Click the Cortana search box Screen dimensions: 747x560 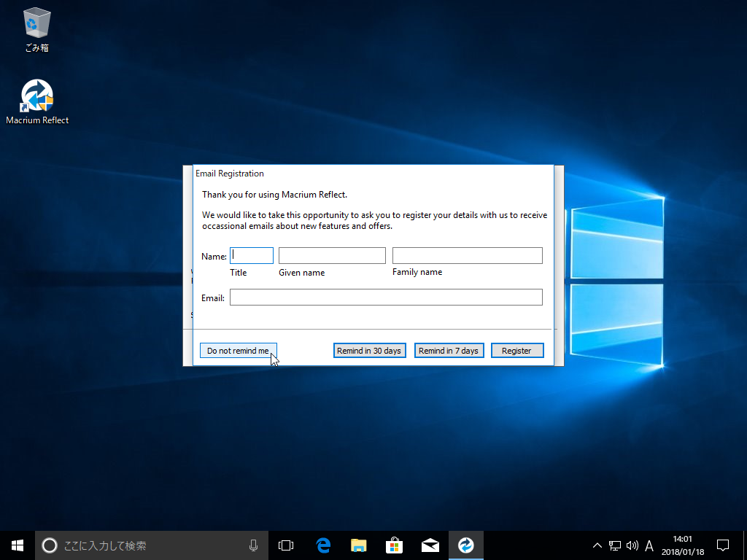coord(152,545)
